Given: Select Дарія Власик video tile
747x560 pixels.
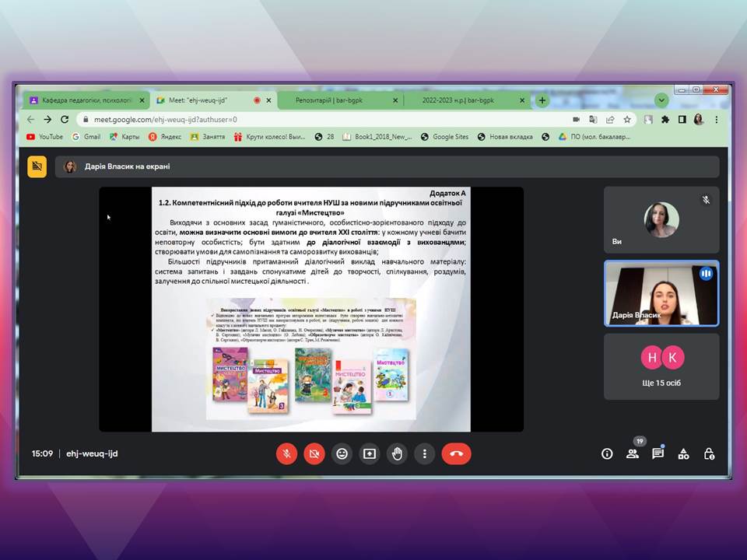Looking at the screenshot, I should point(661,293).
